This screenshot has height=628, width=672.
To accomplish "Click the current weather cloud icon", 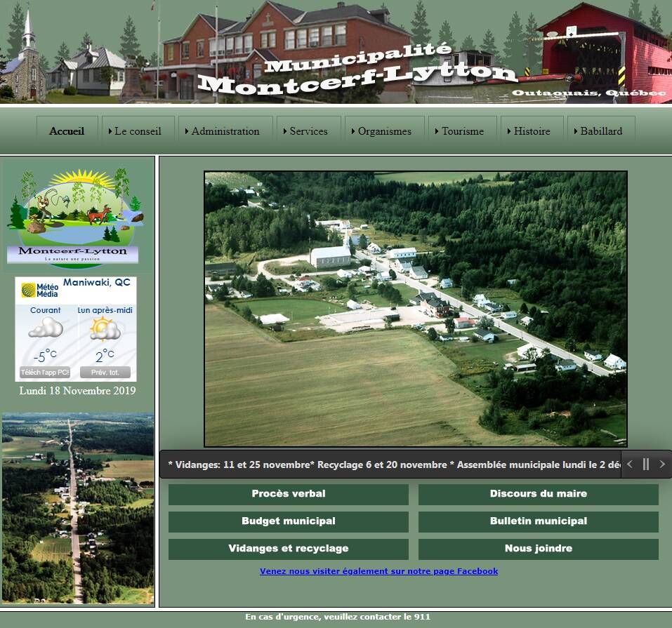I will (45, 328).
